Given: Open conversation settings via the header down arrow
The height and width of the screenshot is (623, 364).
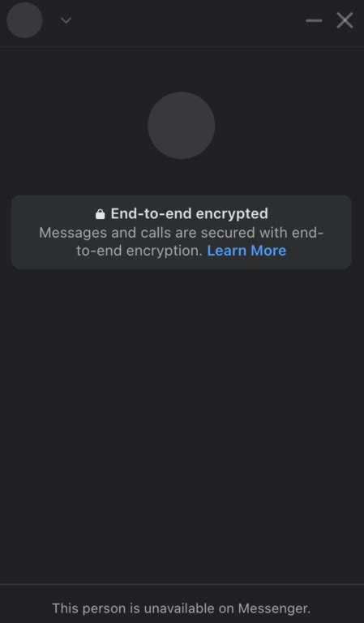Looking at the screenshot, I should pyautogui.click(x=66, y=20).
